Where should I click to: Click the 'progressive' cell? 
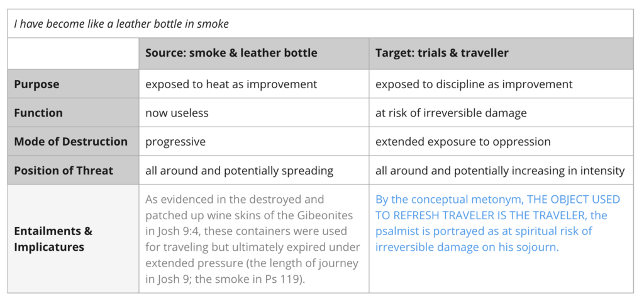click(x=175, y=142)
